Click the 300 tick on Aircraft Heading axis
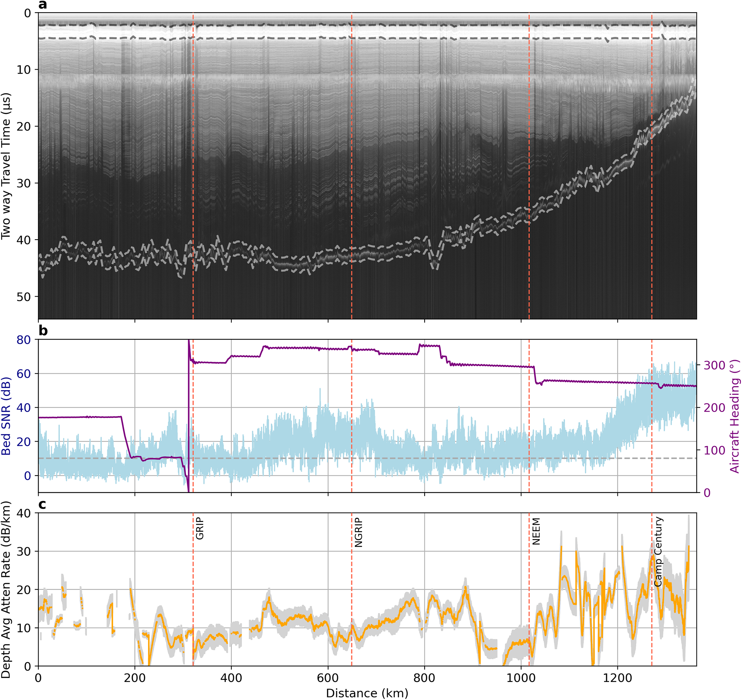 [715, 365]
